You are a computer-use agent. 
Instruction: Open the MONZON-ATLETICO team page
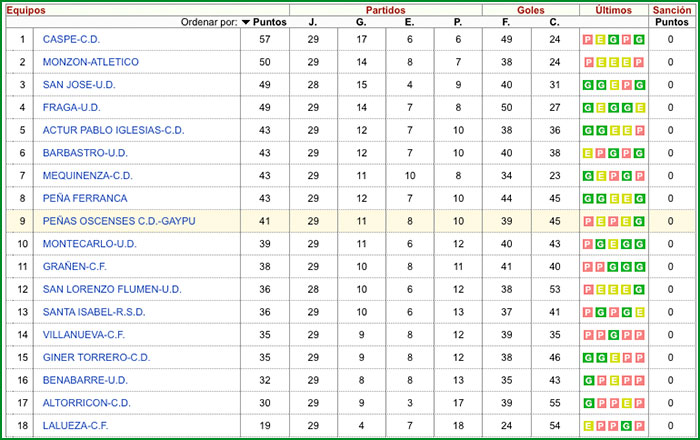[90, 62]
